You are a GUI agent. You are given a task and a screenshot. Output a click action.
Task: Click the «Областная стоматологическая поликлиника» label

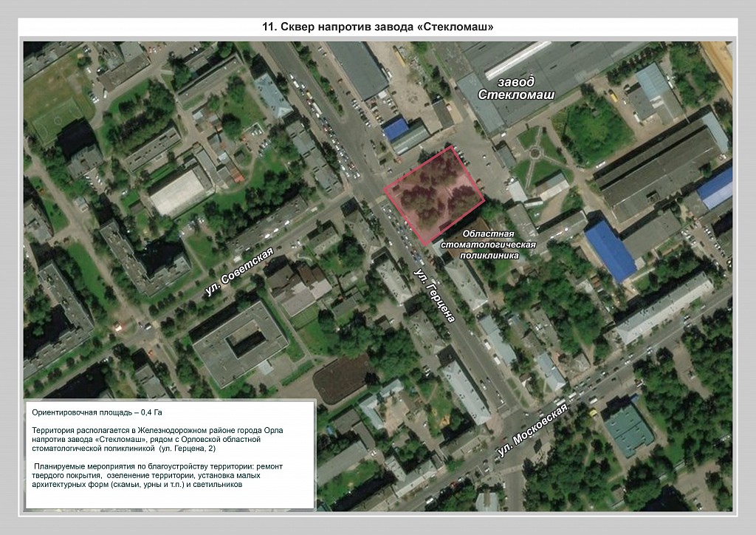pos(487,244)
